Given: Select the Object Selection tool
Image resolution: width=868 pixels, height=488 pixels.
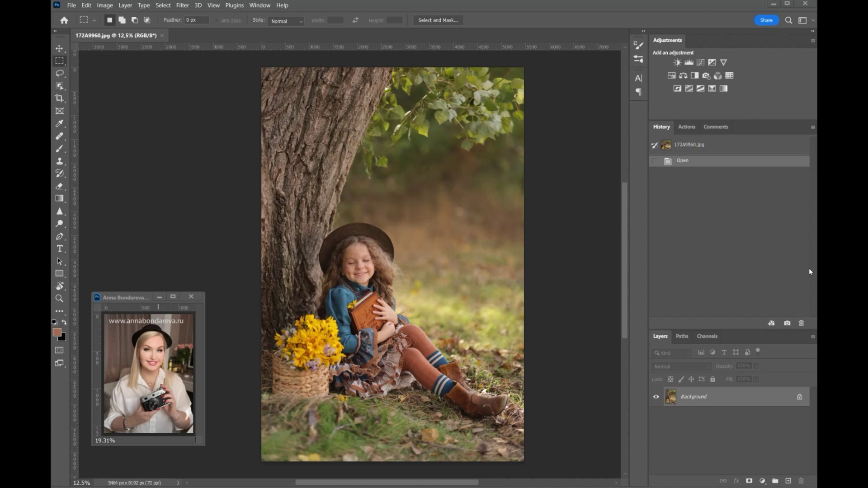Looking at the screenshot, I should (59, 86).
